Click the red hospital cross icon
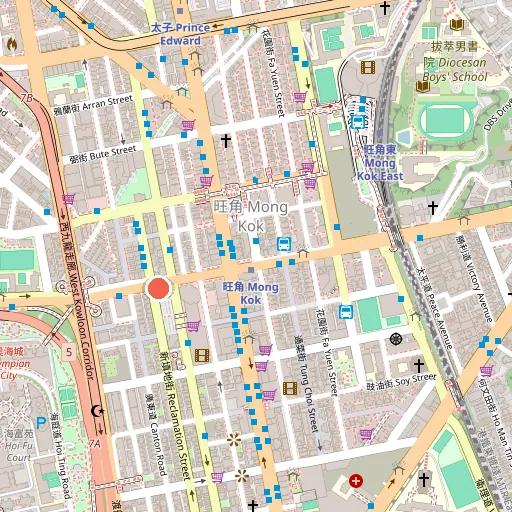The image size is (512, 512). click(356, 481)
